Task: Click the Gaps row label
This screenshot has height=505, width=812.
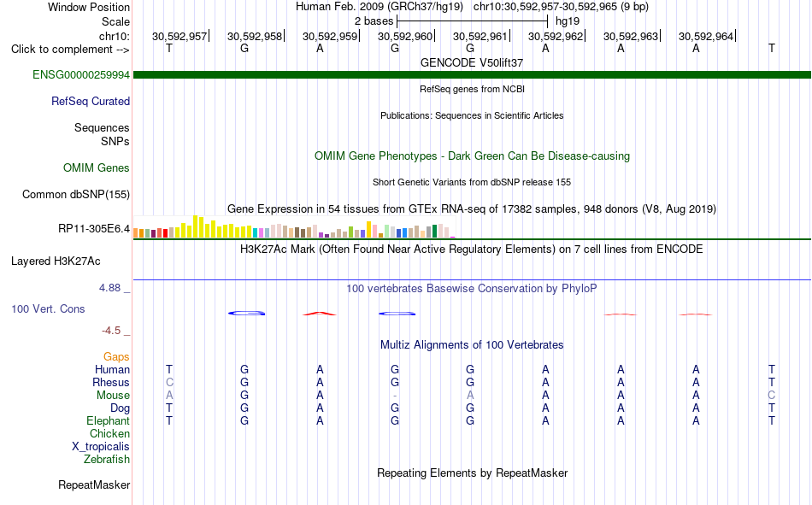Action: (116, 357)
